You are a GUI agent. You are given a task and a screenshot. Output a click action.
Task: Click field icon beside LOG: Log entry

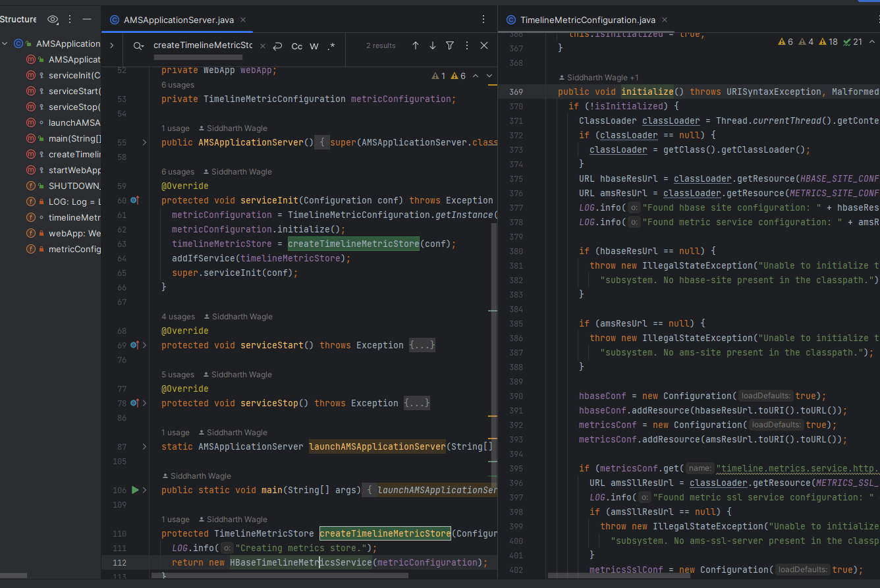(x=30, y=201)
